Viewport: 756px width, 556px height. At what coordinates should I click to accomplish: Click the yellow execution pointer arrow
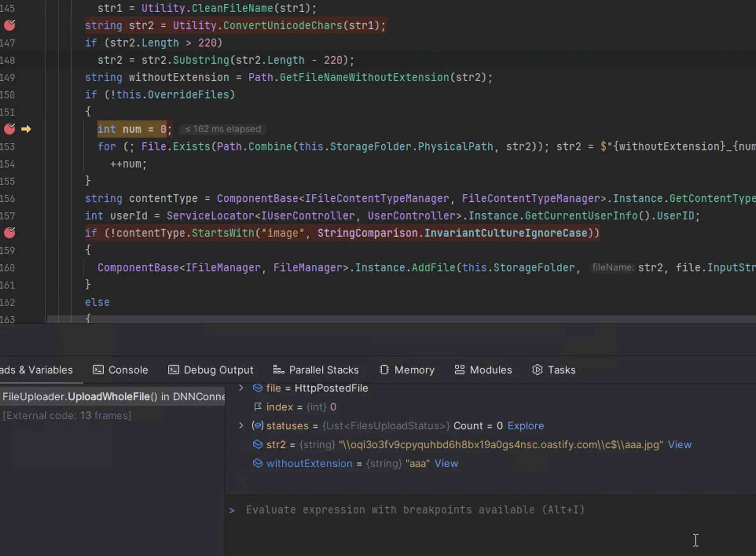point(26,129)
